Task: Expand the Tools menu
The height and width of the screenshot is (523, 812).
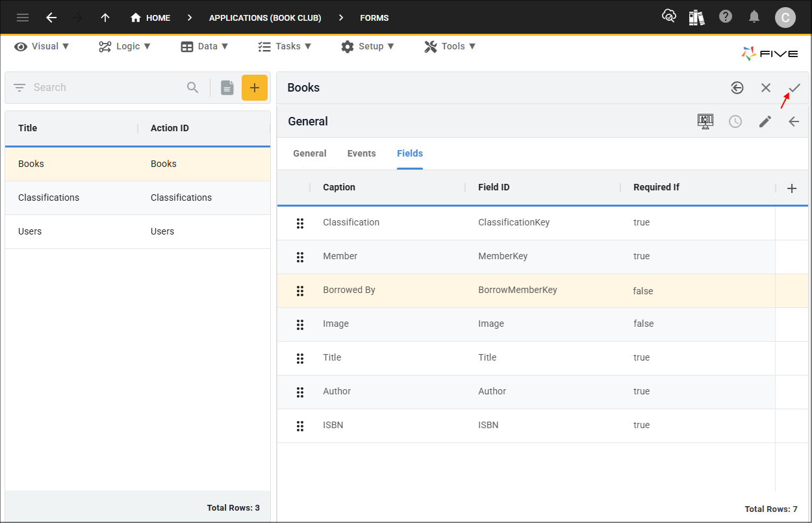Action: click(450, 46)
